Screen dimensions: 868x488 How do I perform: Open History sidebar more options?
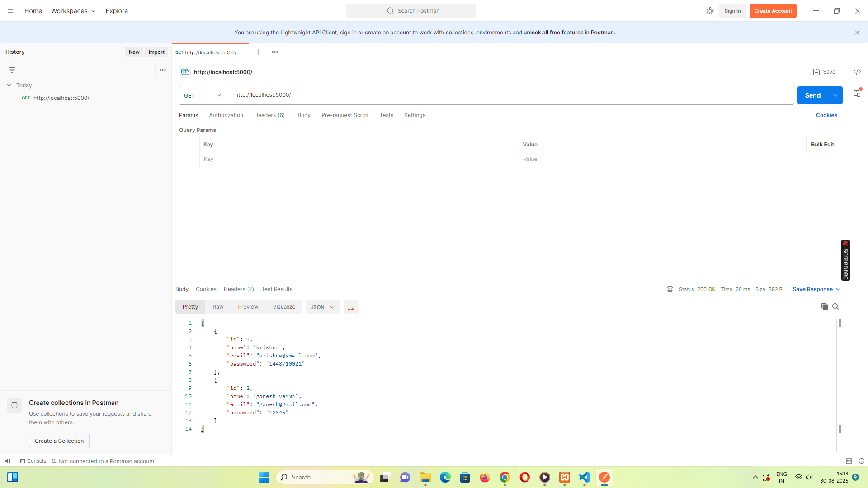(163, 70)
